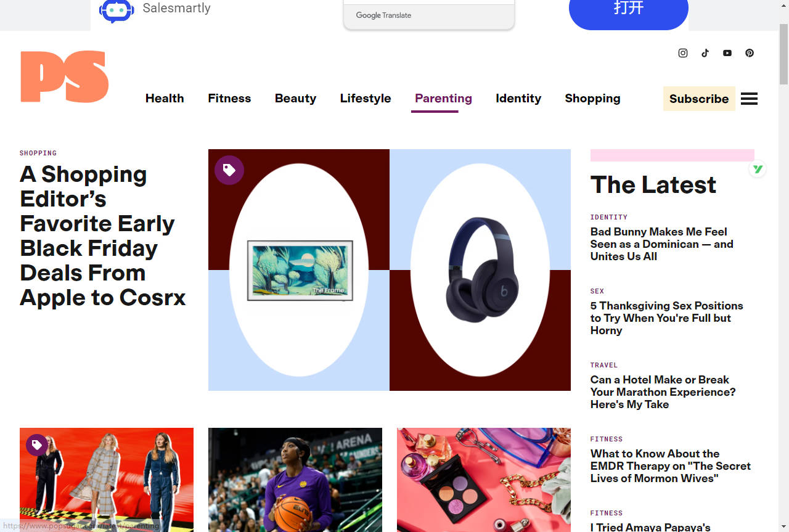This screenshot has width=789, height=532.
Task: Go to the Parenting section
Action: (x=443, y=99)
